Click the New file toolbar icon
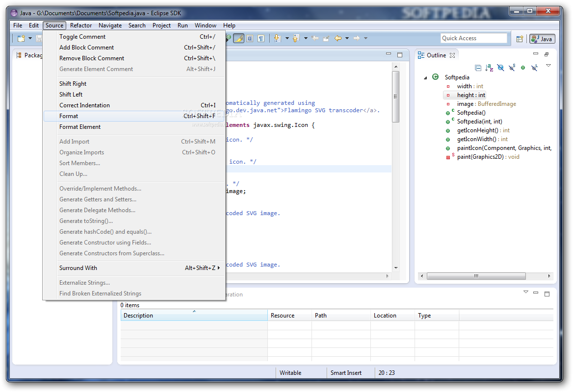This screenshot has height=392, width=573. pyautogui.click(x=21, y=38)
